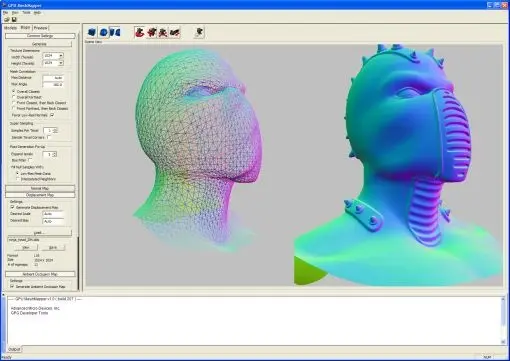Collapse the Displacement Map section header

pyautogui.click(x=40, y=195)
